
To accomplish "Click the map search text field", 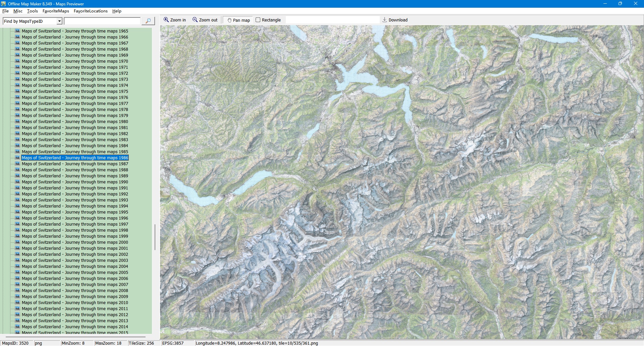I will click(x=102, y=21).
